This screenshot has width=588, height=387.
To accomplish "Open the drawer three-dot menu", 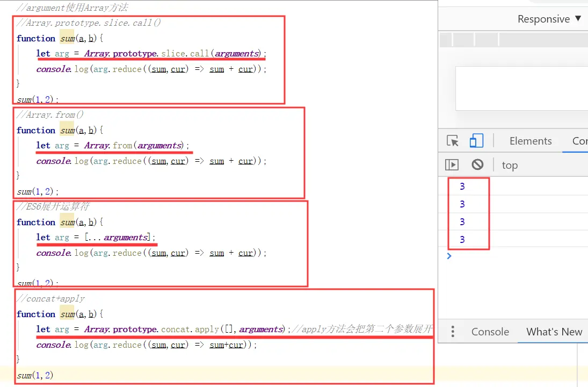I will (x=453, y=332).
